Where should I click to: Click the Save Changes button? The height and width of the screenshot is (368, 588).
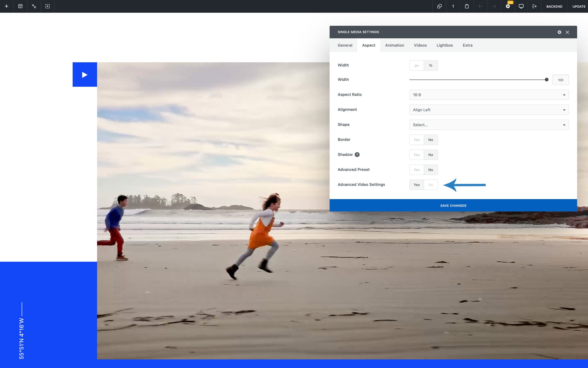[453, 205]
